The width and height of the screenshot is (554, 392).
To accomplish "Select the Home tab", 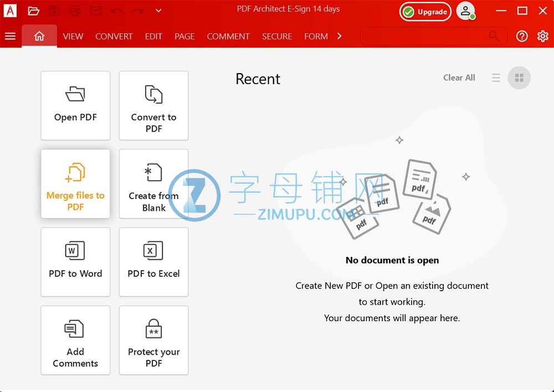I will click(39, 36).
